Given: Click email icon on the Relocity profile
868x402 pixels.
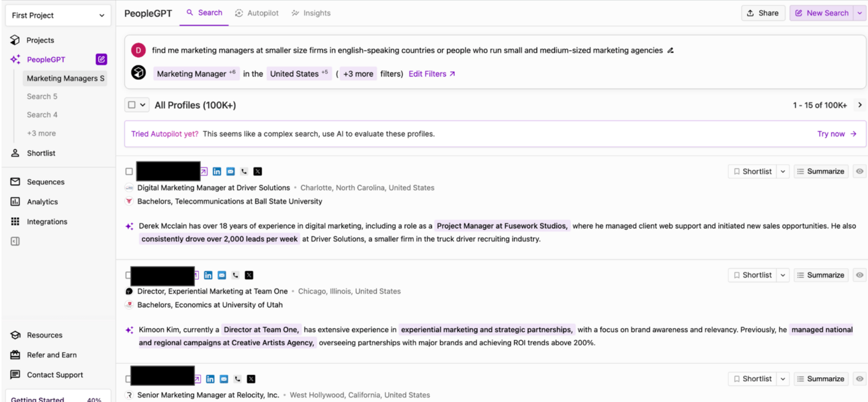Looking at the screenshot, I should (x=224, y=379).
